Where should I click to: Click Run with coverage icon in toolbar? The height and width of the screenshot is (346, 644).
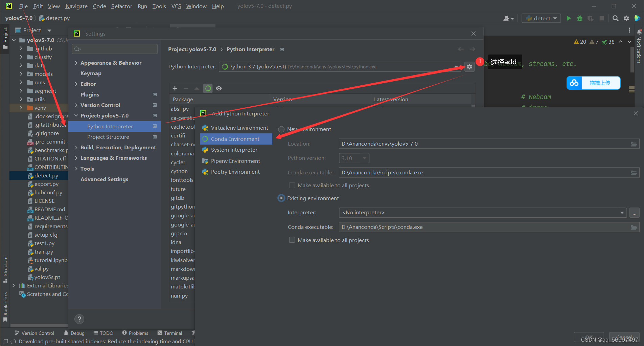pyautogui.click(x=591, y=18)
